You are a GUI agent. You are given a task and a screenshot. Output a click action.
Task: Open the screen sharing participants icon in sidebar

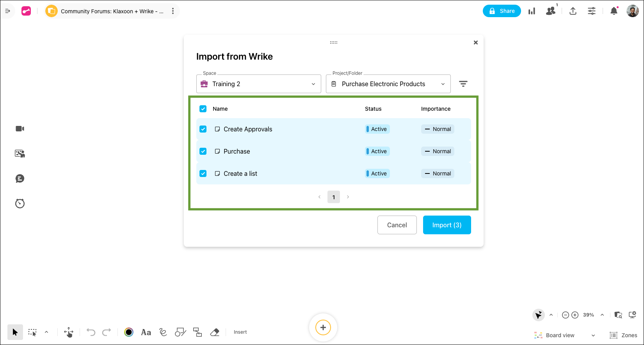[x=20, y=154]
